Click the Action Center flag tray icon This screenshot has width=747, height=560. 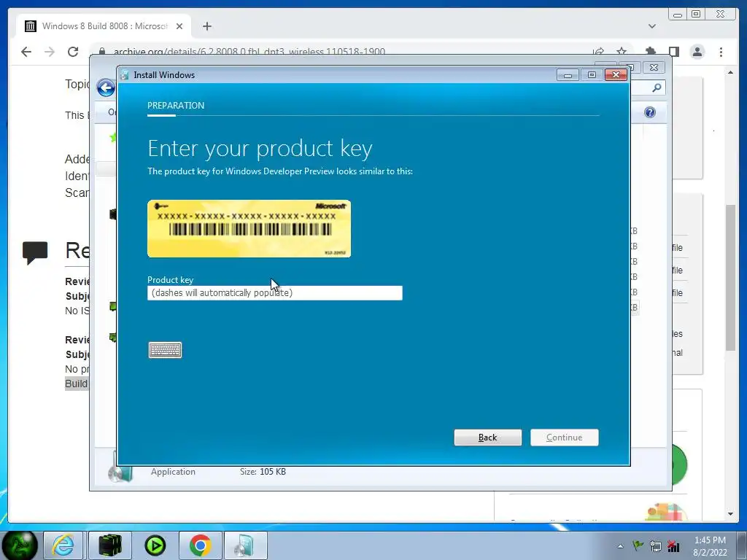coord(638,545)
